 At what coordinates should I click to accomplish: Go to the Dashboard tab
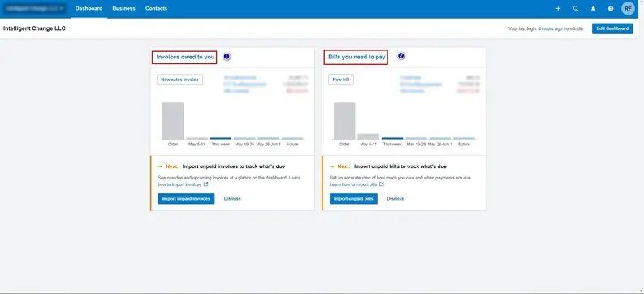tap(89, 9)
